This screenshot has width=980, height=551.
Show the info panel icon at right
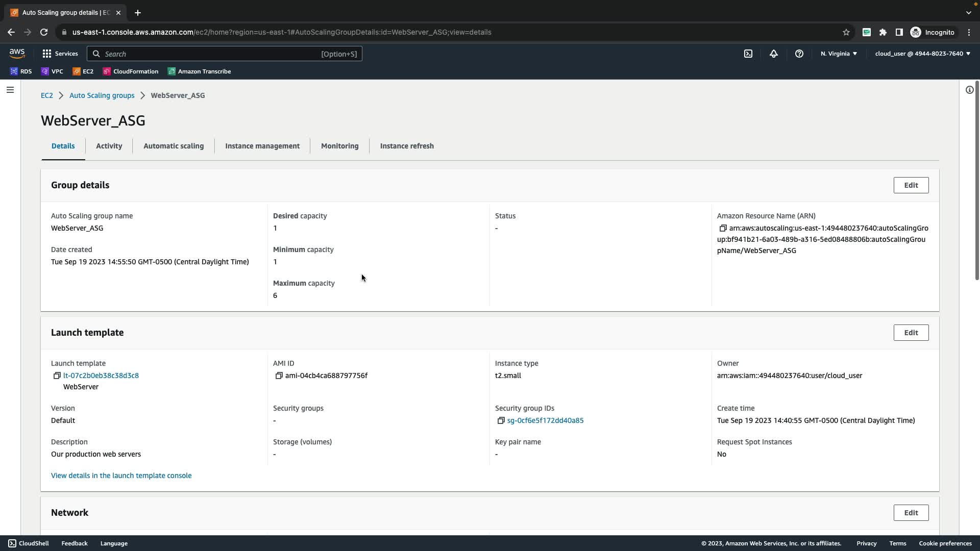969,90
